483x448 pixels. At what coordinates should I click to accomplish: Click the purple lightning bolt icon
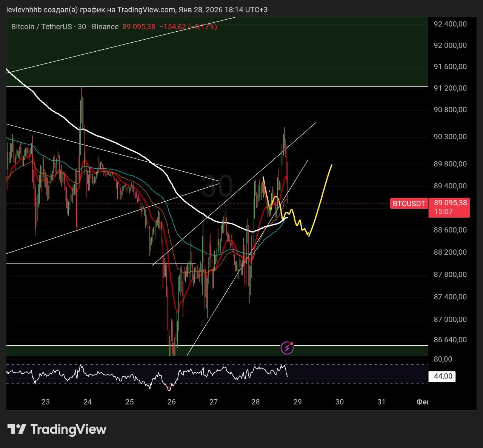[x=287, y=348]
